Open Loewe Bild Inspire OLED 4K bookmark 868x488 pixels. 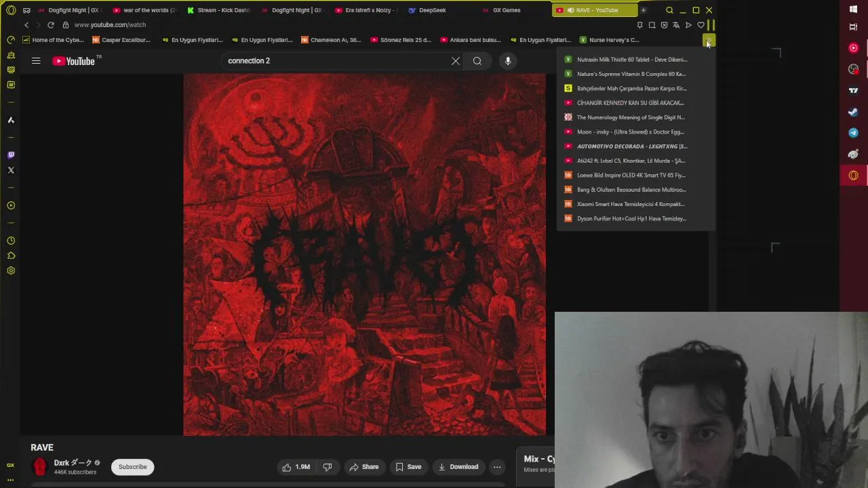(635, 176)
